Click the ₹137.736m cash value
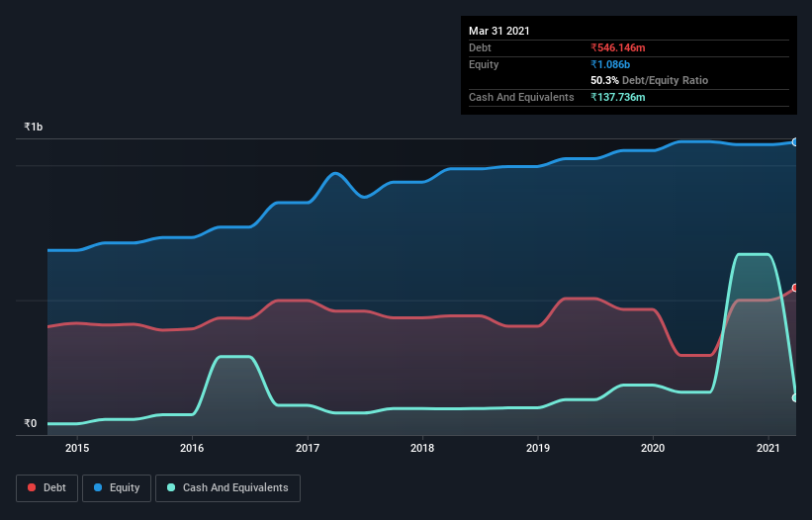Image resolution: width=812 pixels, height=520 pixels. click(x=618, y=97)
